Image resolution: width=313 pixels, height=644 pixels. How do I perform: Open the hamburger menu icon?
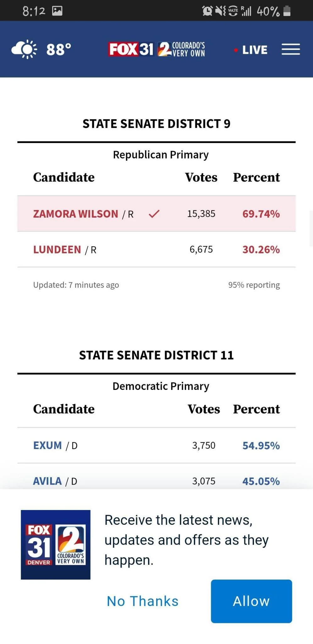290,49
